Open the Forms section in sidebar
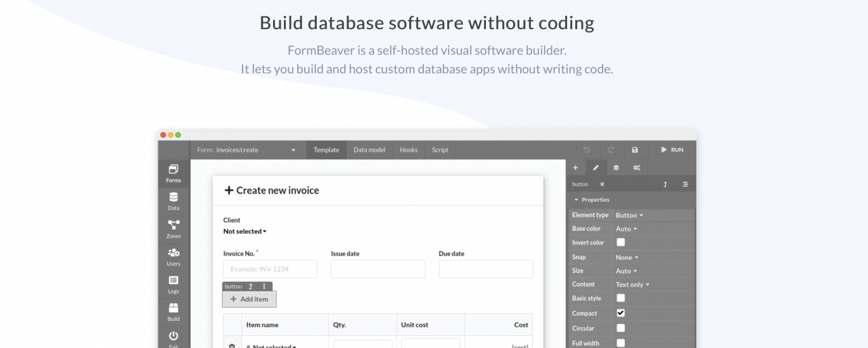The image size is (868, 348). tap(174, 173)
